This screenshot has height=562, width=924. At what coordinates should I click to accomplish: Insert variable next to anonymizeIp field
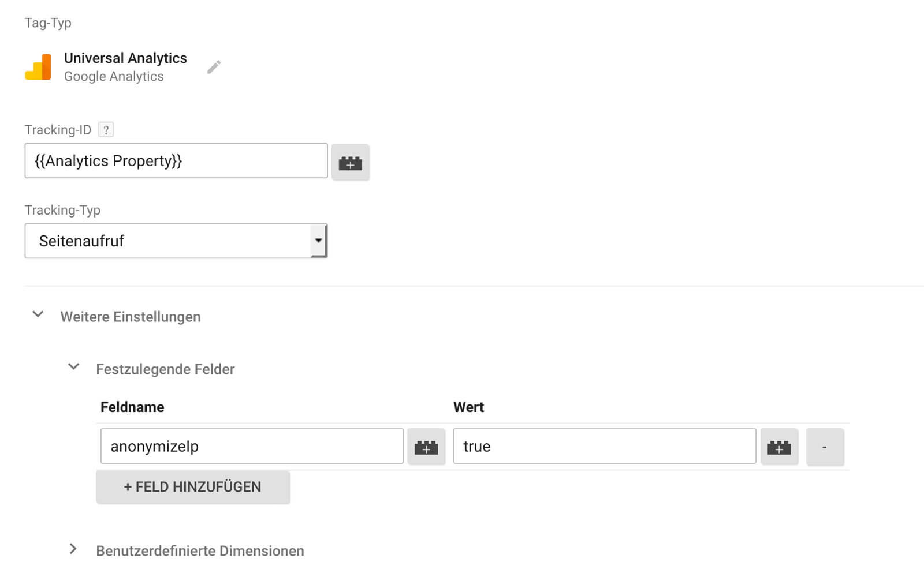426,447
